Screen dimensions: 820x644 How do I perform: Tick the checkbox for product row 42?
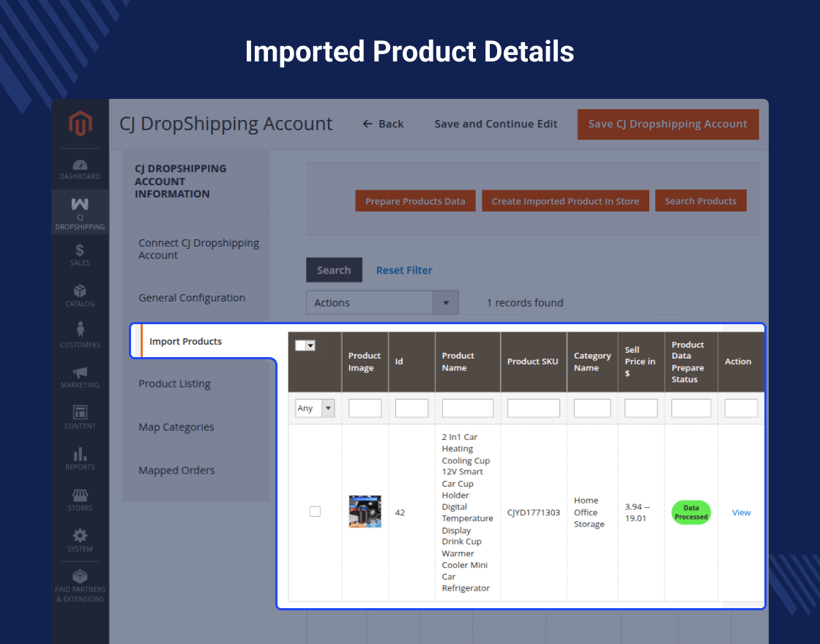coord(315,512)
